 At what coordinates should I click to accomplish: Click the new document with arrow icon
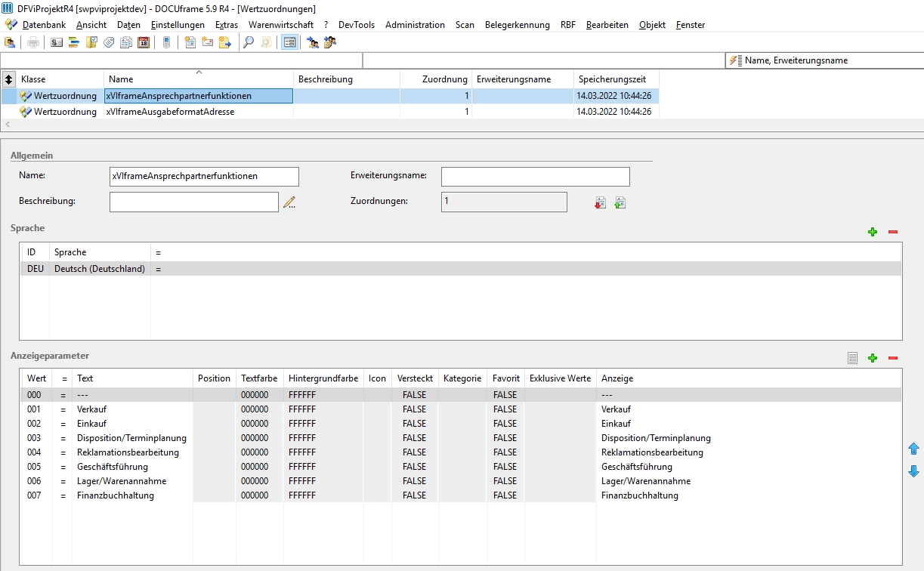[225, 42]
